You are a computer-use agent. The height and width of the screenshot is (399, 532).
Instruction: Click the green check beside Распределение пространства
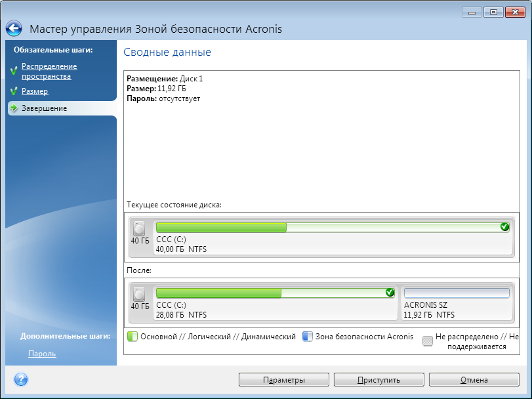(x=14, y=71)
